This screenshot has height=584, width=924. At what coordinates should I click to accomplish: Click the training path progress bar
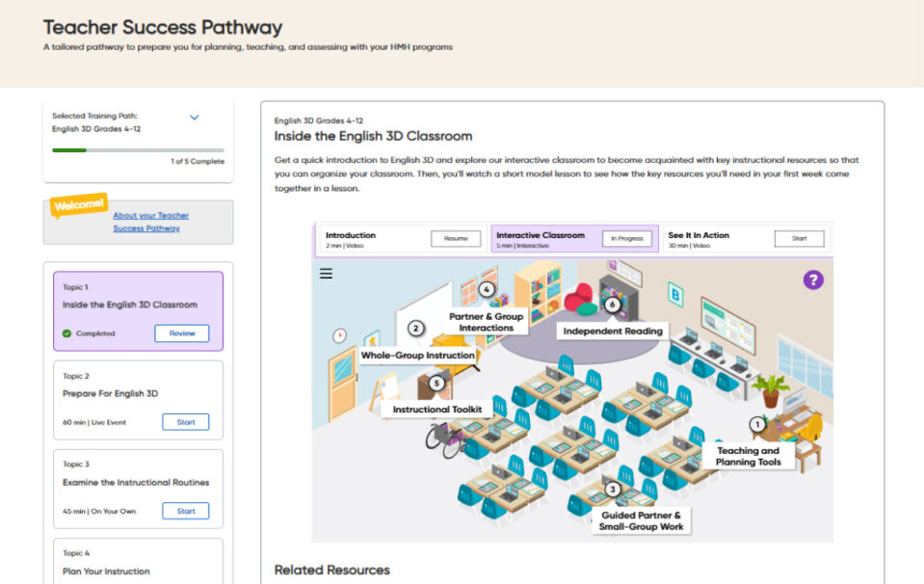[x=138, y=150]
